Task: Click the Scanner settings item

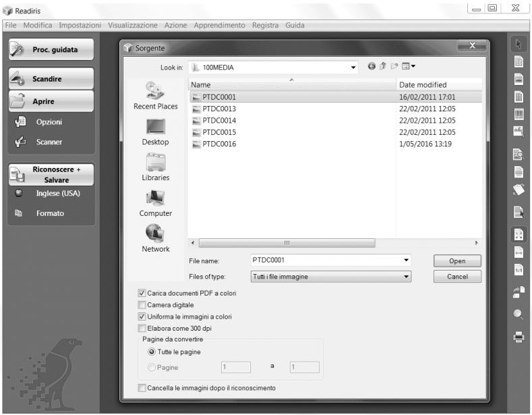Action: (49, 142)
